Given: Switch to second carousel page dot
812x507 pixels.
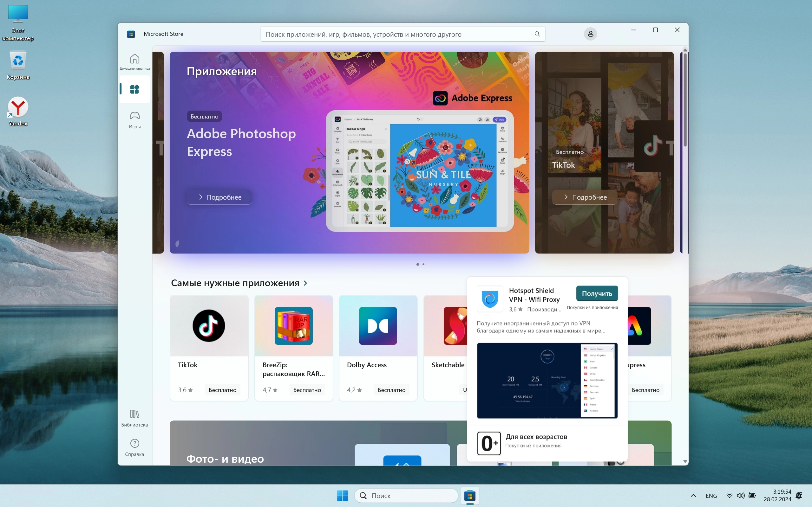Looking at the screenshot, I should (x=423, y=264).
